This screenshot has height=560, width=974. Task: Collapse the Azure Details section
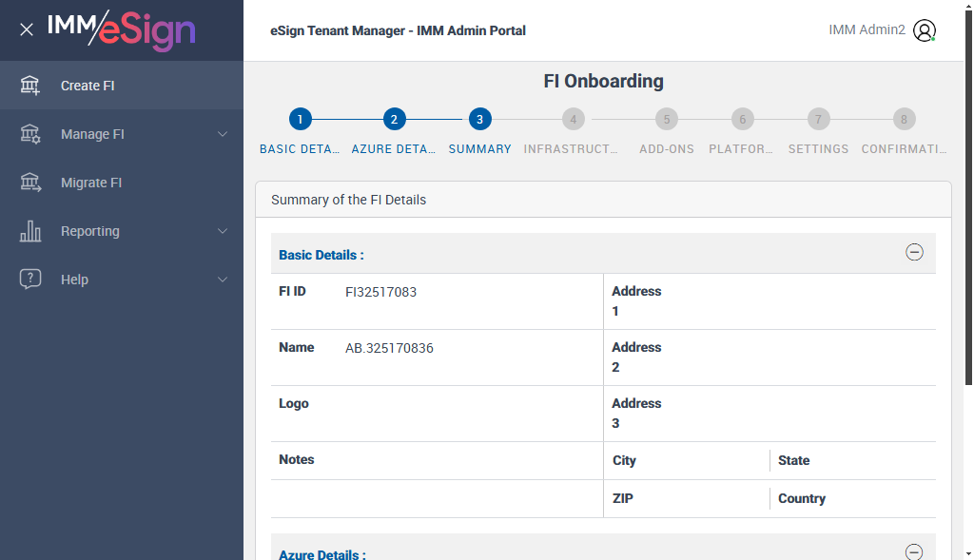coord(914,552)
